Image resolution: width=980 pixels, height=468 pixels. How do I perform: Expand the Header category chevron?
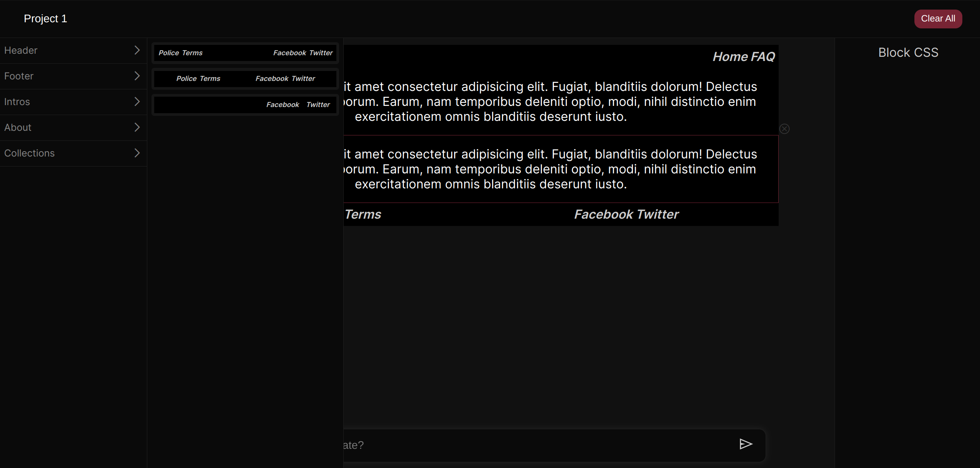tap(137, 50)
